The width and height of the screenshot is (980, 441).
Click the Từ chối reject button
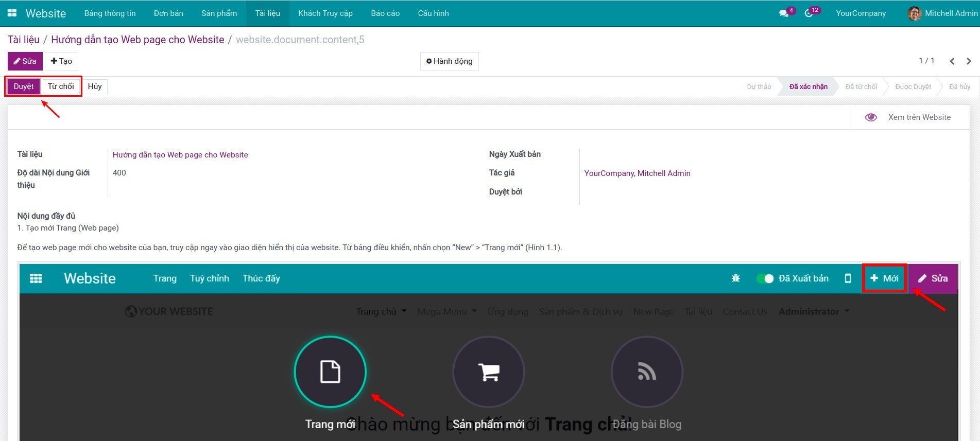coord(61,86)
